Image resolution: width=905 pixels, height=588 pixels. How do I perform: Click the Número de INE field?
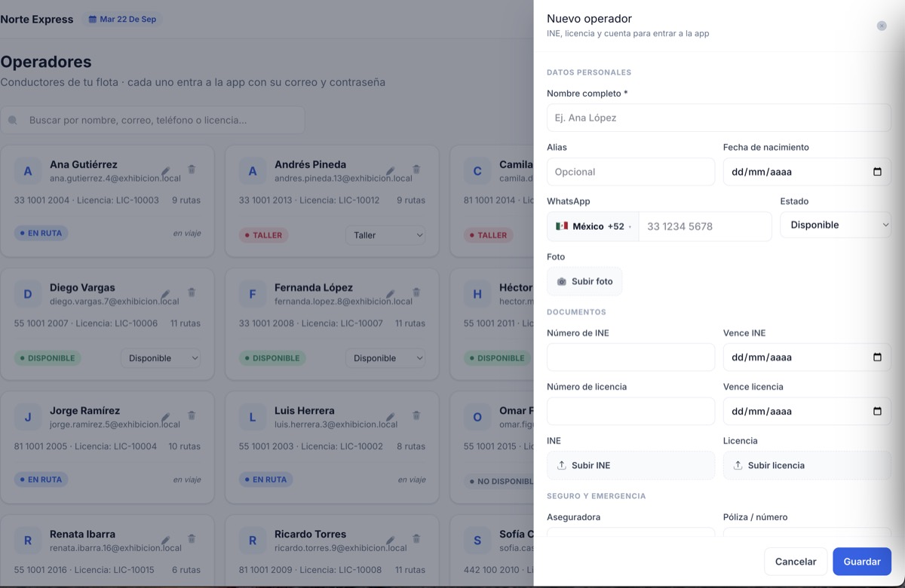[630, 357]
